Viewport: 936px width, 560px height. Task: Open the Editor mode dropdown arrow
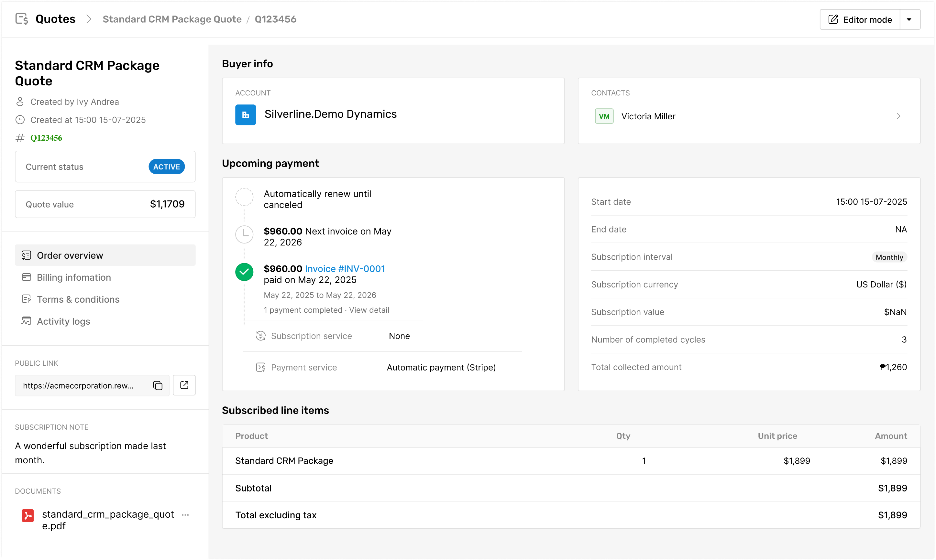(x=909, y=20)
